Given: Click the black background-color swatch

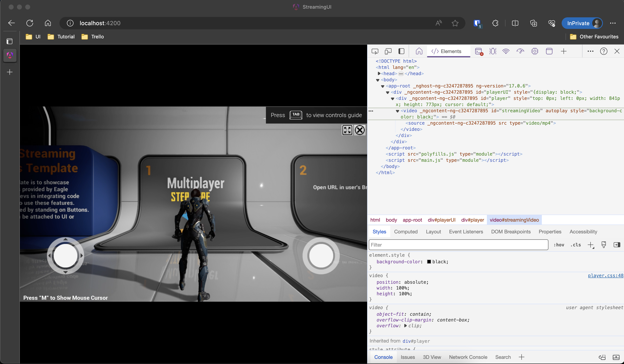Looking at the screenshot, I should tap(429, 262).
